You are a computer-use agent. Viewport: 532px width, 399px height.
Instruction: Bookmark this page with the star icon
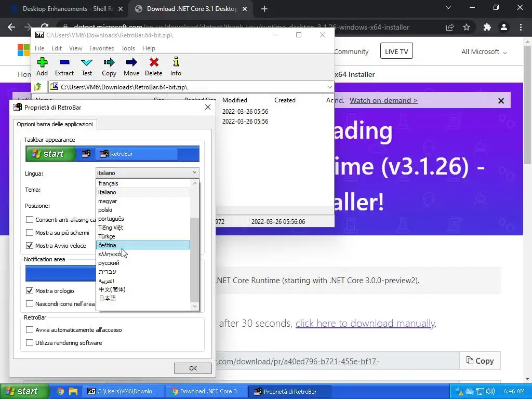(x=467, y=27)
